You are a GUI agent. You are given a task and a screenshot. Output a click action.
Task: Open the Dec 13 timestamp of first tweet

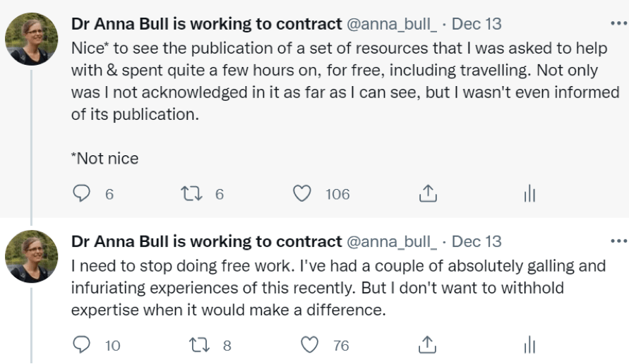coord(477,23)
